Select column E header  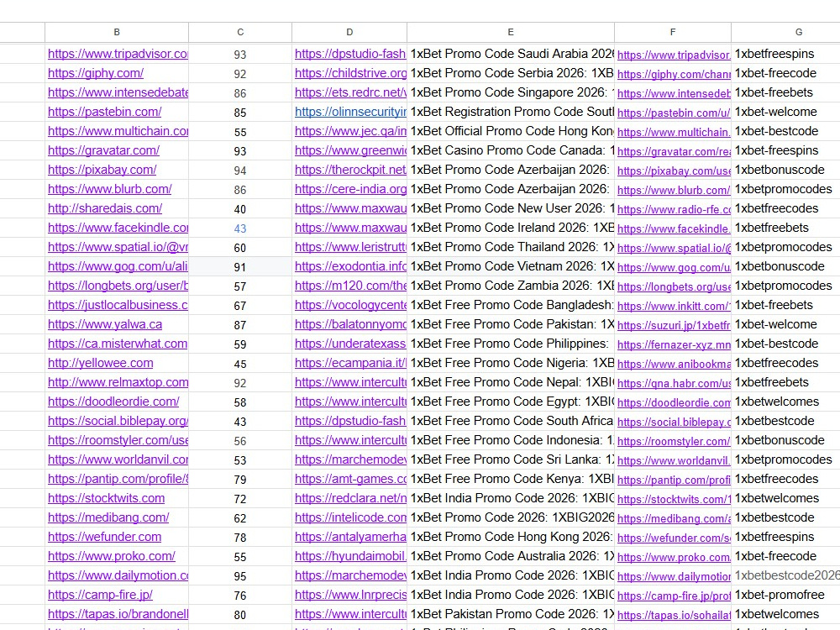511,32
